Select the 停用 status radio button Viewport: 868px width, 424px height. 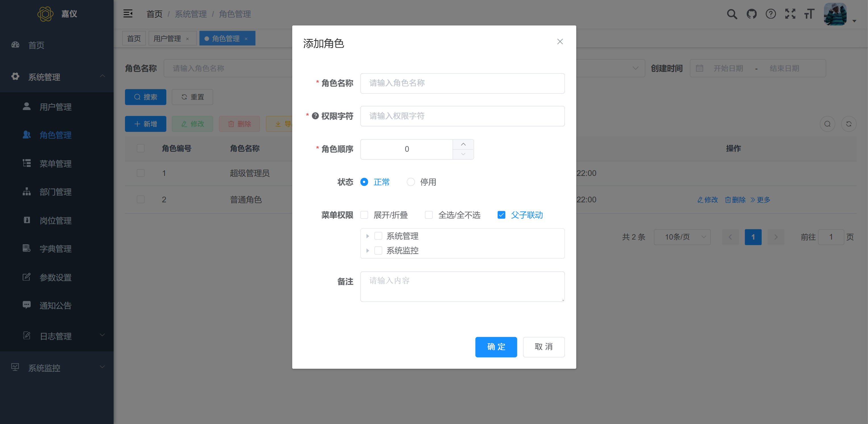coord(410,182)
